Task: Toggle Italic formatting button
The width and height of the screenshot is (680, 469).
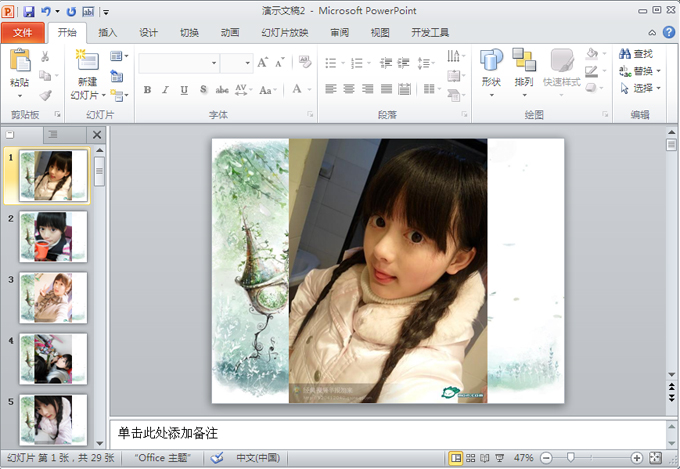Action: click(166, 89)
